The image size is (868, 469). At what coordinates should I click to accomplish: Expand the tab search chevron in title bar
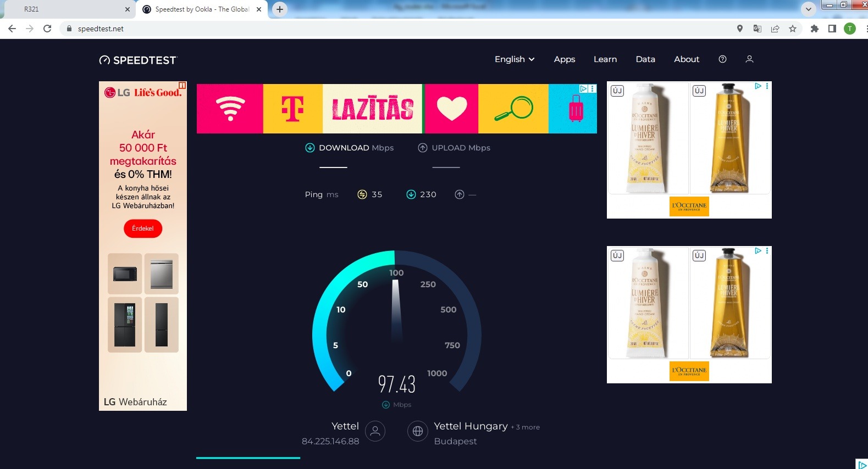(808, 9)
